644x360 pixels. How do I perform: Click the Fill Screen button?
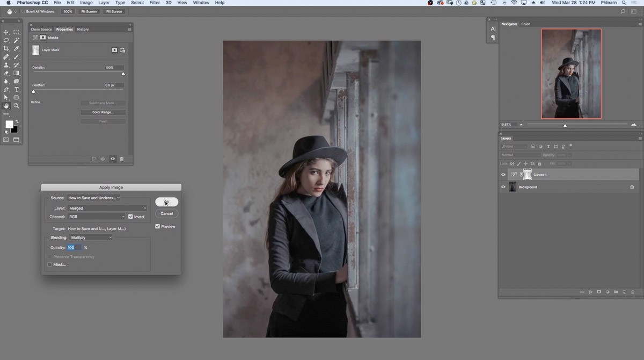coord(114,11)
